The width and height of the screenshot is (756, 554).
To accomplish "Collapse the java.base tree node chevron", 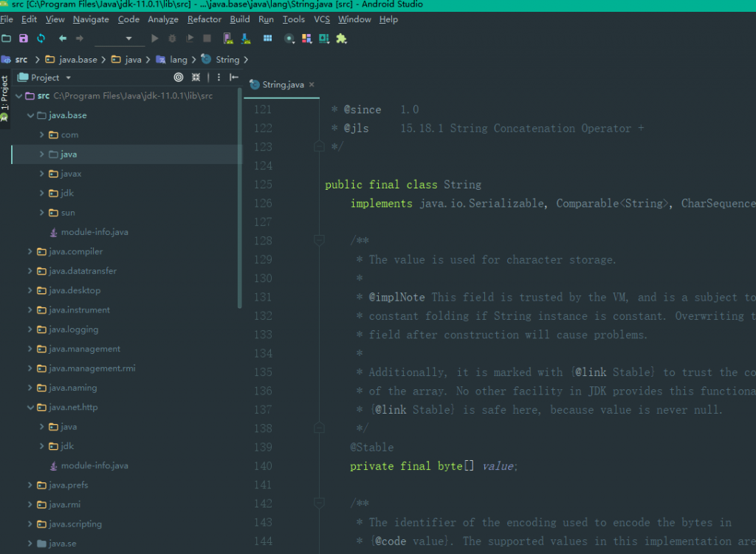I will click(30, 115).
